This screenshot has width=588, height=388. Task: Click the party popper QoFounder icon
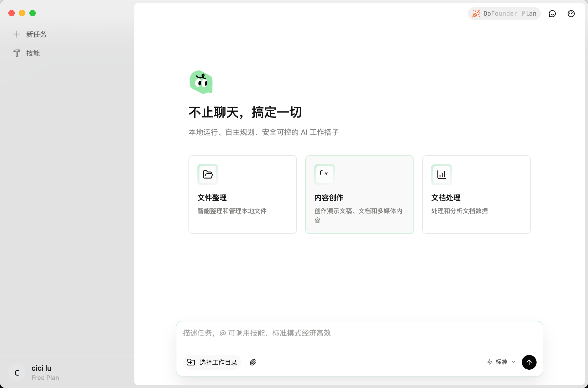coord(476,14)
